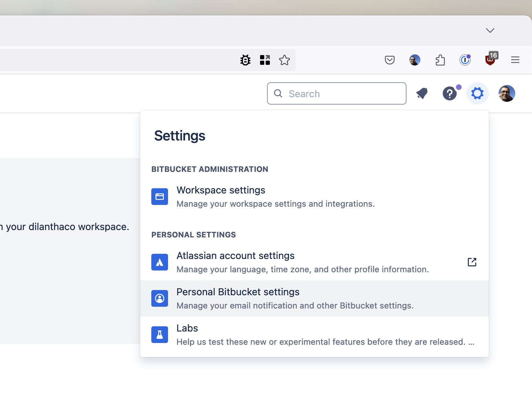Click the 'PERSONAL SETTINGS' section label

[x=193, y=235]
